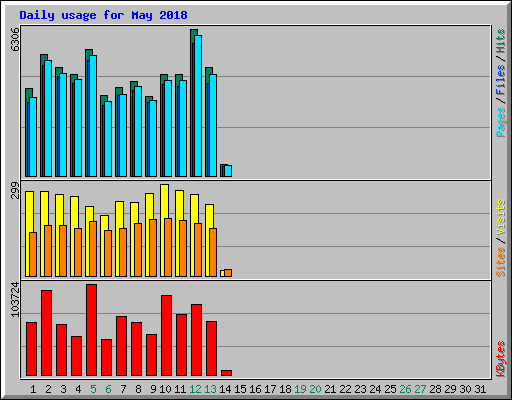
Task: Select day 22 on the x-axis
Action: click(x=345, y=389)
